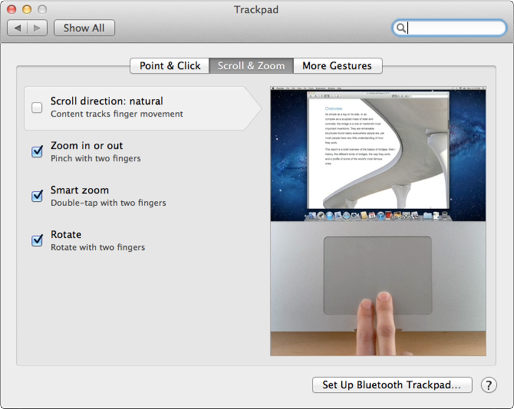The height and width of the screenshot is (409, 514).
Task: Select the Smart zoom row label
Action: [x=80, y=190]
